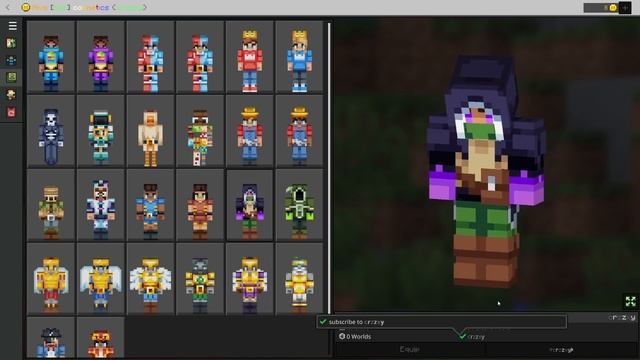
Task: Open the blue emote sidebar category icon
Action: pos(11,60)
